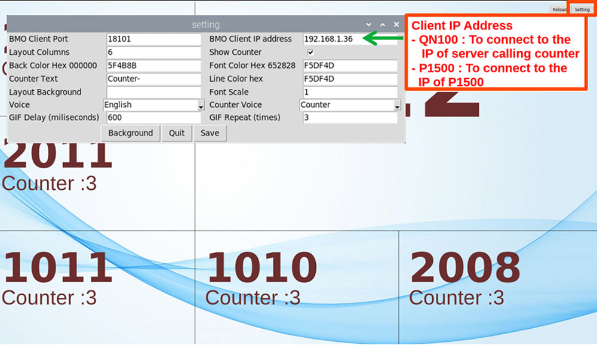Screen dimensions: 597x364
Task: Click the setting window title bar
Action: click(205, 24)
